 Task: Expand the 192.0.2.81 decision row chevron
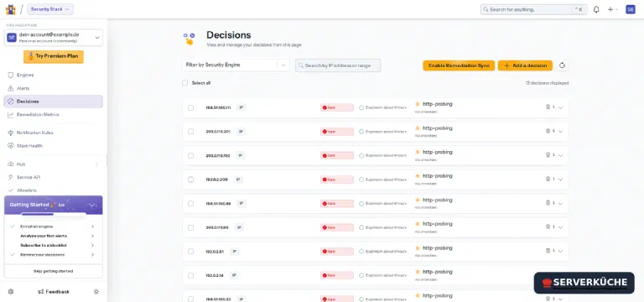561,251
